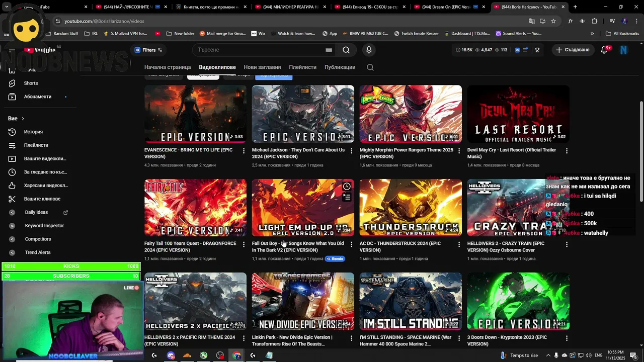Click Watch later clock on Fall Out Boy thumbnail

click(x=347, y=187)
